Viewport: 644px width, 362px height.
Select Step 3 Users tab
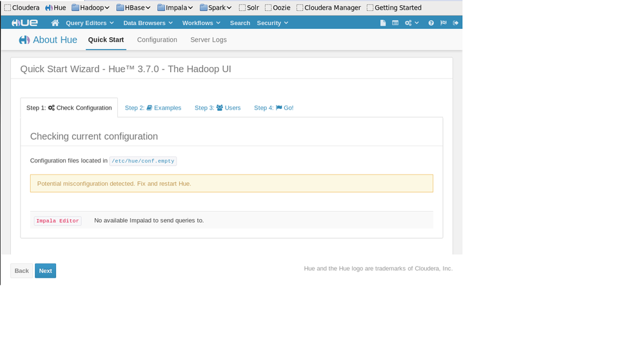coord(218,108)
